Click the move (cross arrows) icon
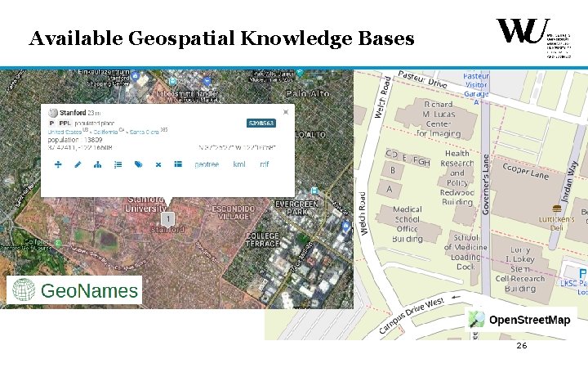Image resolution: width=588 pixels, height=368 pixels. point(58,164)
